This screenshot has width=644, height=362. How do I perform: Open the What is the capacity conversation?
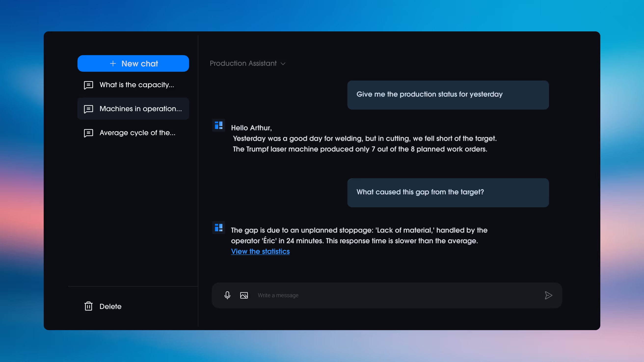136,85
